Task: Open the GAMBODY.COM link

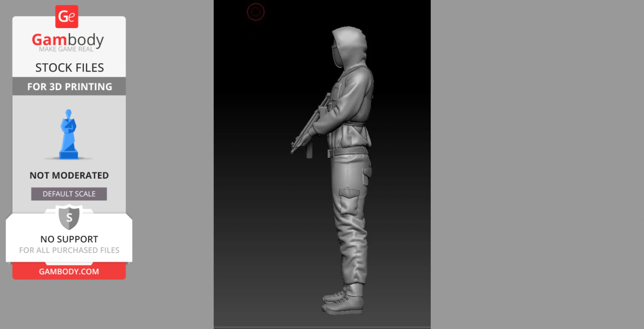Action: pyautogui.click(x=69, y=271)
